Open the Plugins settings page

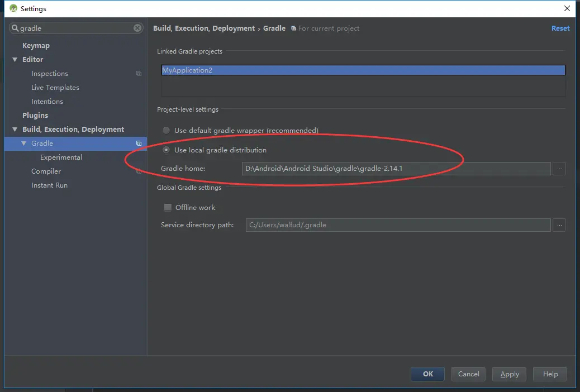[x=35, y=116]
